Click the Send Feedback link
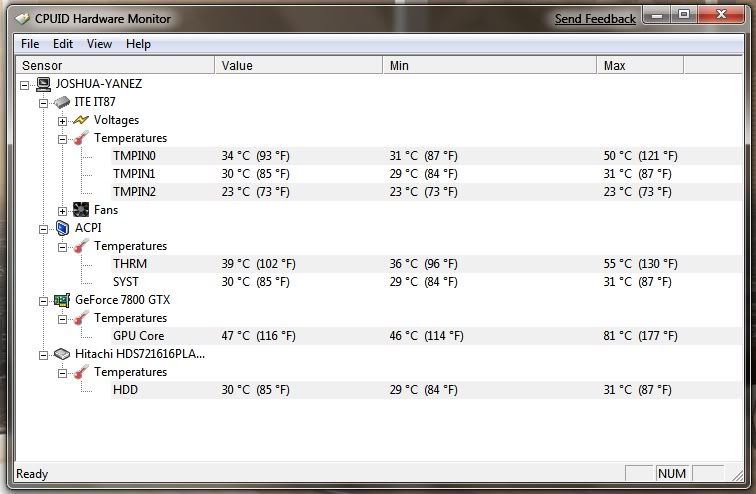The height and width of the screenshot is (494, 756). 595,19
